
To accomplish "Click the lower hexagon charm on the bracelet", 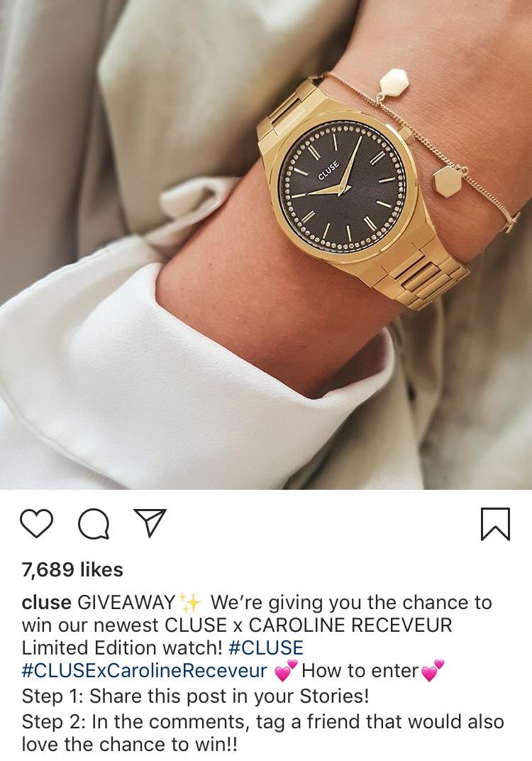I will point(447,182).
